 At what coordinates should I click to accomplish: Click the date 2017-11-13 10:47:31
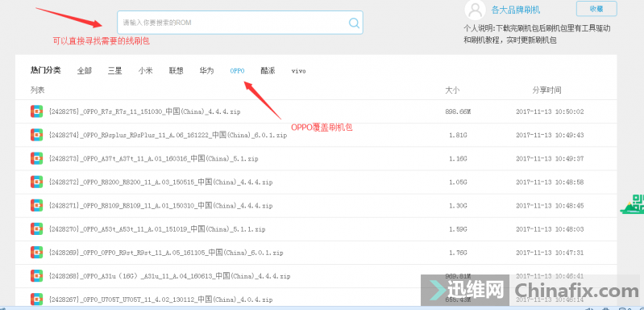550,252
